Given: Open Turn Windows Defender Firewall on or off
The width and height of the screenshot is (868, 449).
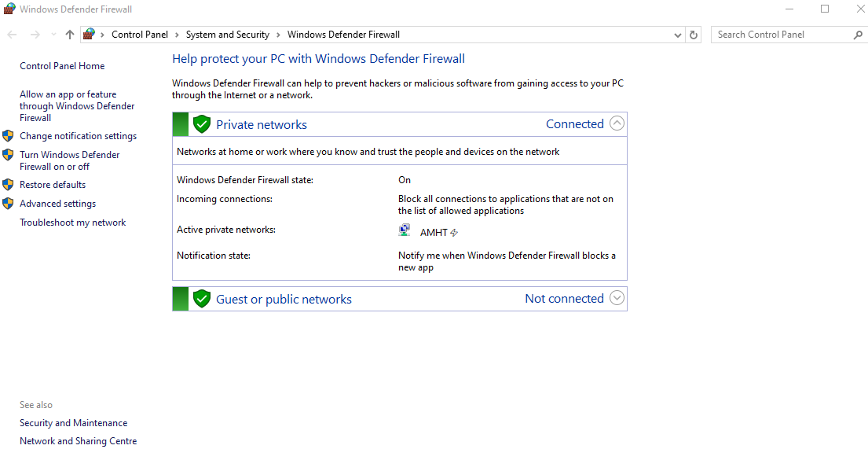Looking at the screenshot, I should (69, 160).
